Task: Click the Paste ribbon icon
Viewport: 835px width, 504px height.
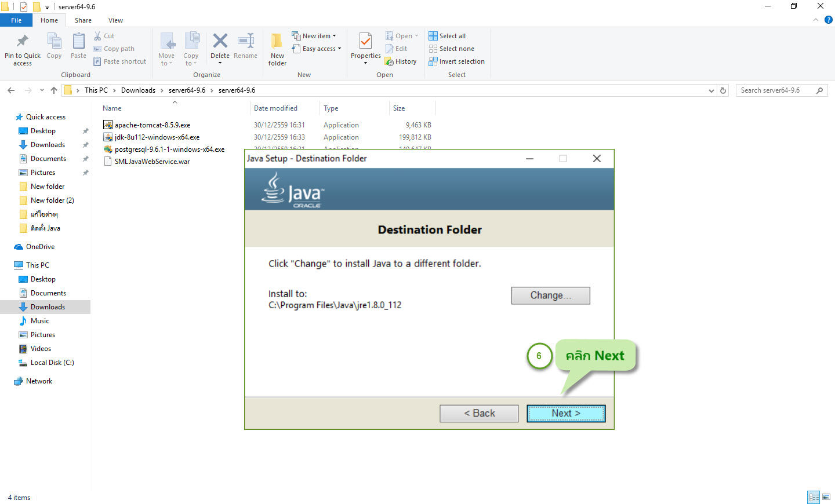Action: (x=78, y=41)
